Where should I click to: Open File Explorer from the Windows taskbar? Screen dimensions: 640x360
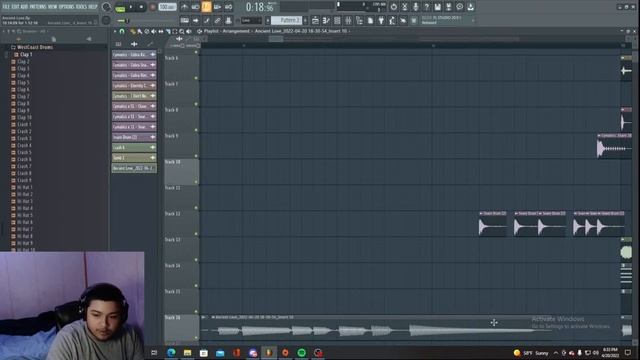click(x=187, y=353)
